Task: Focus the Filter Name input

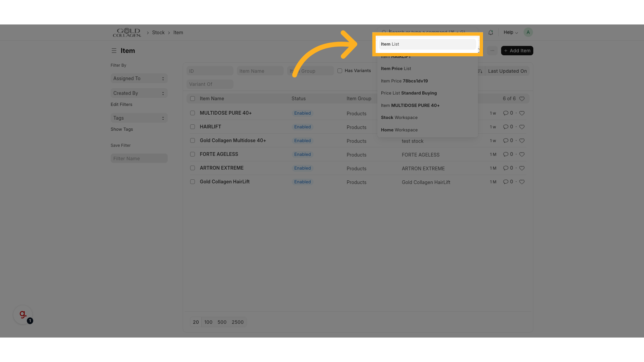Action: tap(139, 159)
